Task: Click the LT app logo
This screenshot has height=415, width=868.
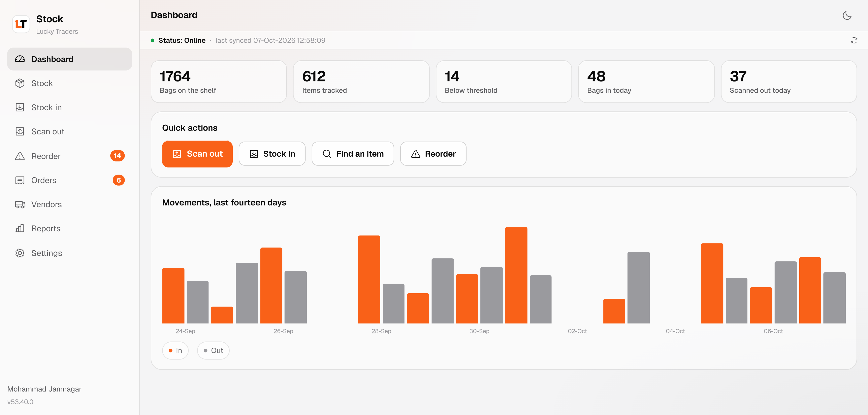Action: click(x=21, y=24)
